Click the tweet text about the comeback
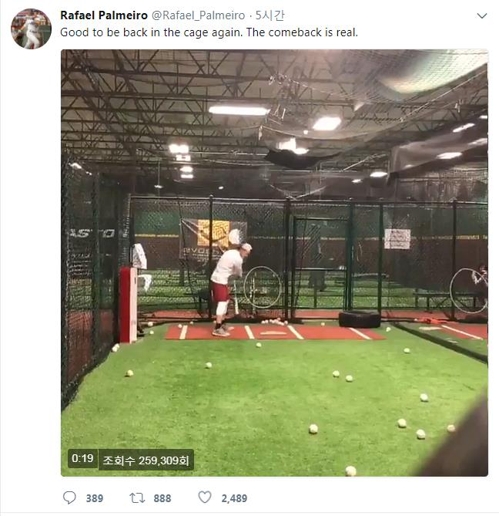 pyautogui.click(x=209, y=32)
